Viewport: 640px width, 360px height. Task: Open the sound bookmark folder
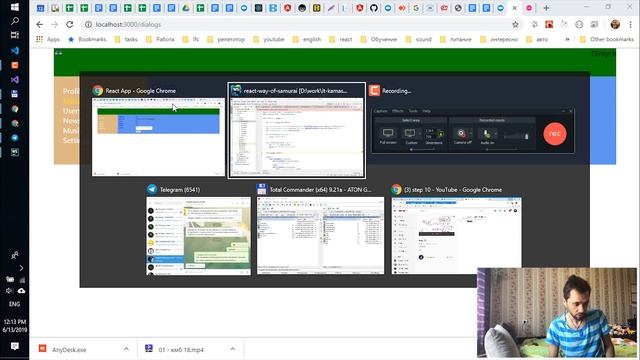click(x=418, y=39)
